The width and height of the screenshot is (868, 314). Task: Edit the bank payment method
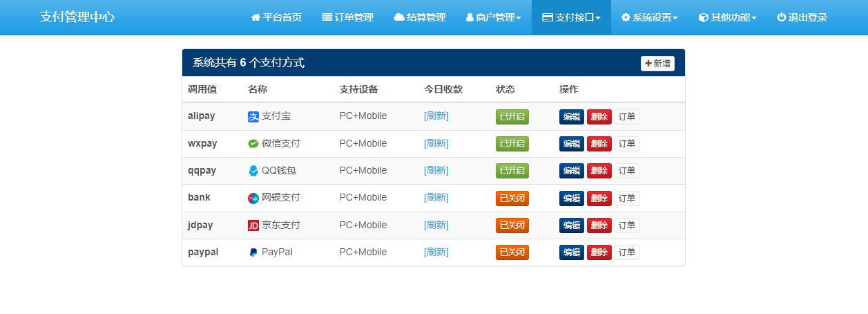pos(572,198)
